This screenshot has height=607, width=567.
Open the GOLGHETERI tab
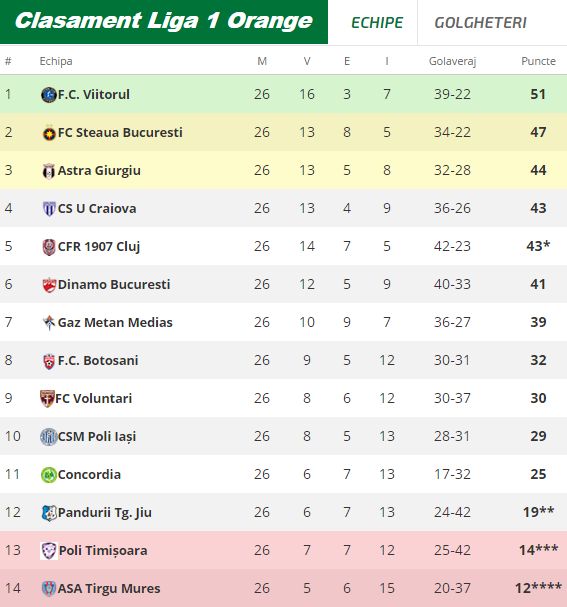[480, 22]
